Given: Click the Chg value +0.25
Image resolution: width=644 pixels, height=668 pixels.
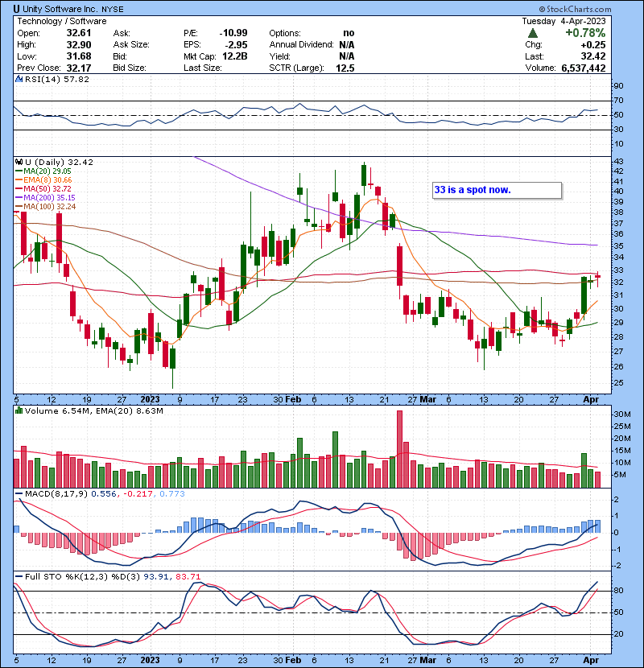Looking at the screenshot, I should [592, 44].
